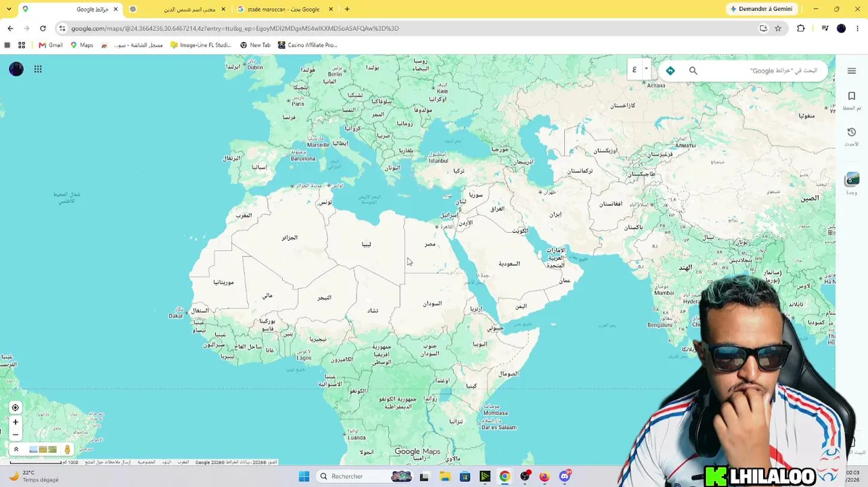The height and width of the screenshot is (487, 868).
Task: Open a new browser tab
Action: pos(347,9)
